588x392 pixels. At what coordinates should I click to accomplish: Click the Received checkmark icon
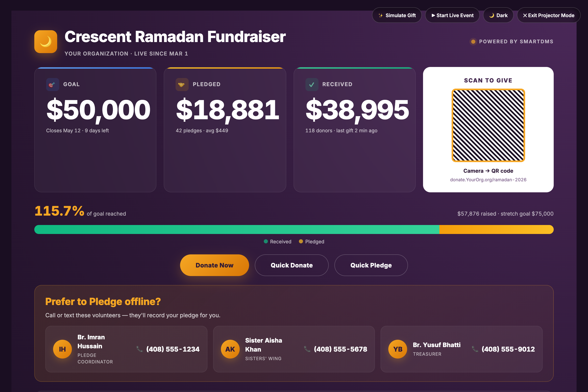pos(312,85)
